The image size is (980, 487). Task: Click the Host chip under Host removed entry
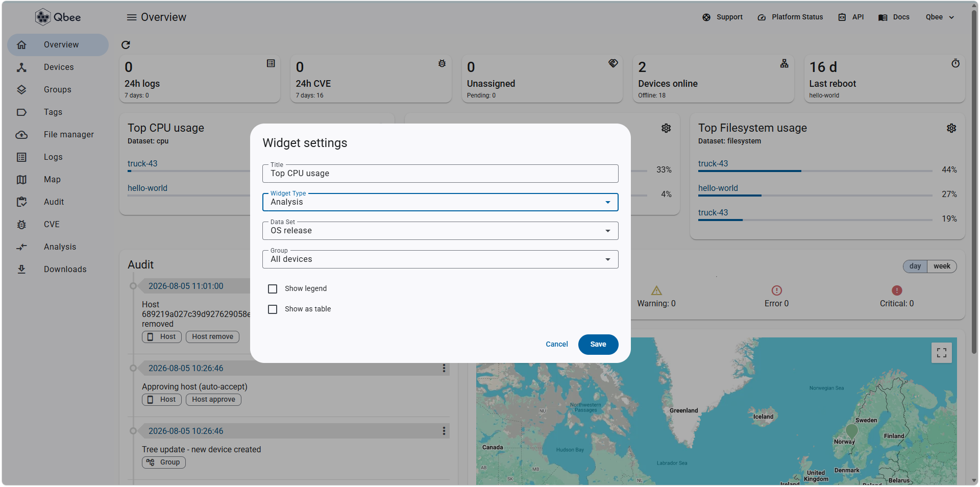click(162, 337)
